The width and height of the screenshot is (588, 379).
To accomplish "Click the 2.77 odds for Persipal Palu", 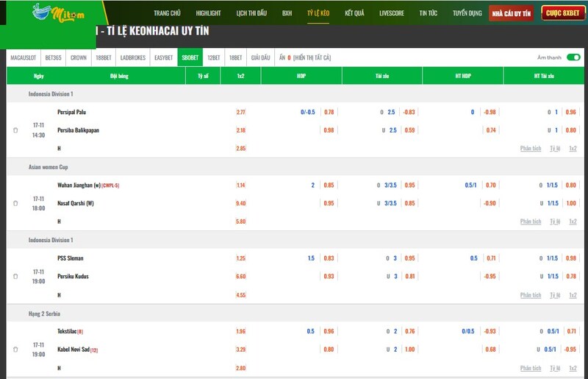I will 241,112.
